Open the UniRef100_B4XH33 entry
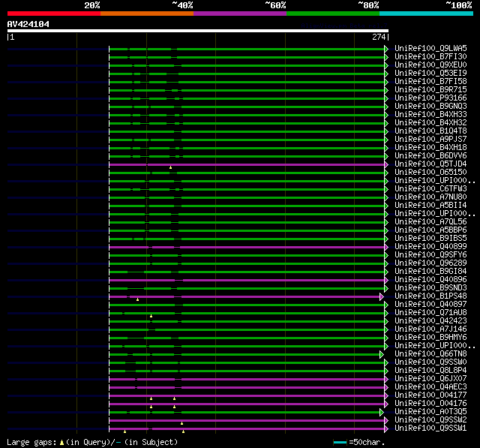Screen dimensions: 480x448 [430, 115]
